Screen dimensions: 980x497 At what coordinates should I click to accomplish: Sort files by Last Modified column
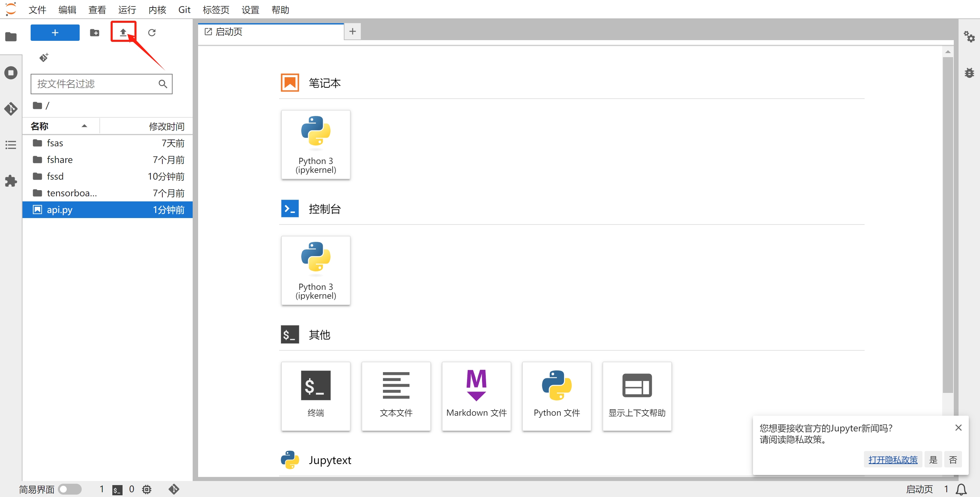(x=146, y=126)
